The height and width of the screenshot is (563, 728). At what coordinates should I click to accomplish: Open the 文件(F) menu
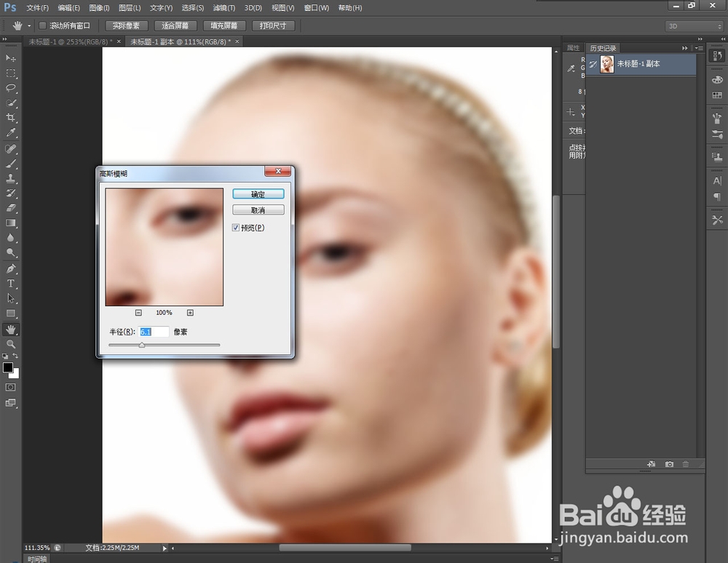(38, 8)
